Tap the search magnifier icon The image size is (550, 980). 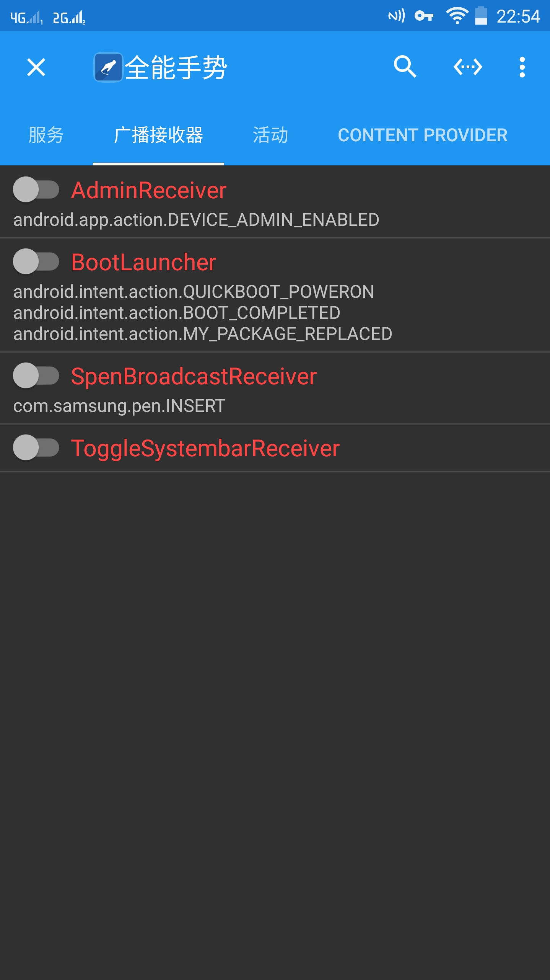click(405, 67)
